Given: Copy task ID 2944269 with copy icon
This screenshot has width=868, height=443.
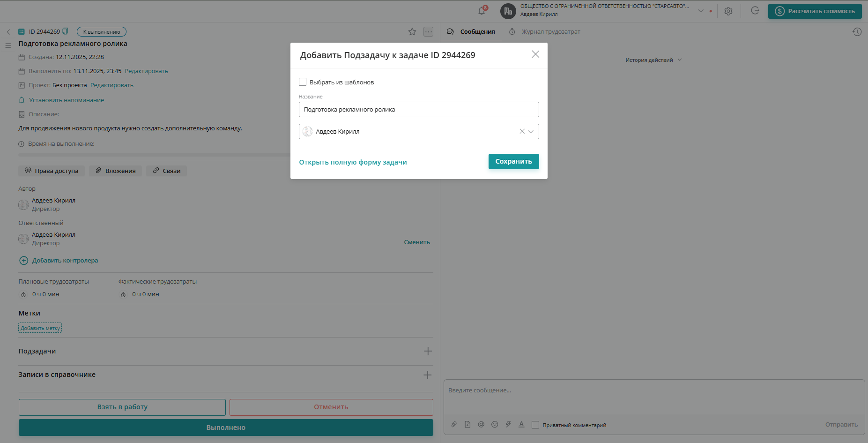Looking at the screenshot, I should pyautogui.click(x=66, y=31).
